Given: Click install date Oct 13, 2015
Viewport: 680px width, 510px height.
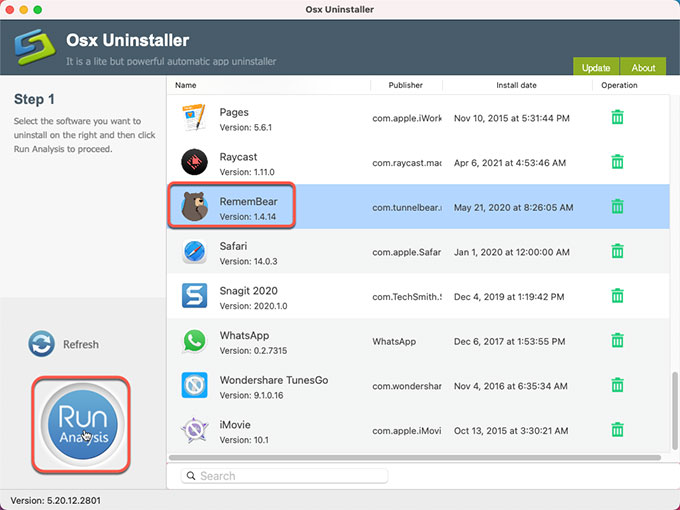Looking at the screenshot, I should (511, 431).
